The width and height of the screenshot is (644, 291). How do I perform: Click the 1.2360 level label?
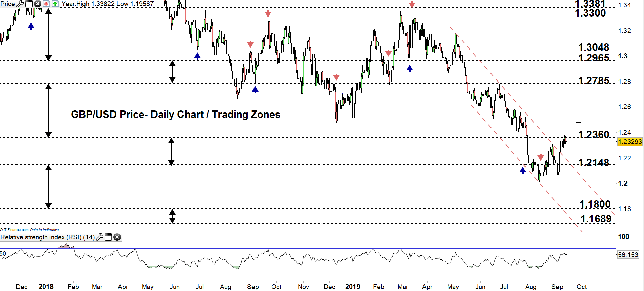click(594, 134)
